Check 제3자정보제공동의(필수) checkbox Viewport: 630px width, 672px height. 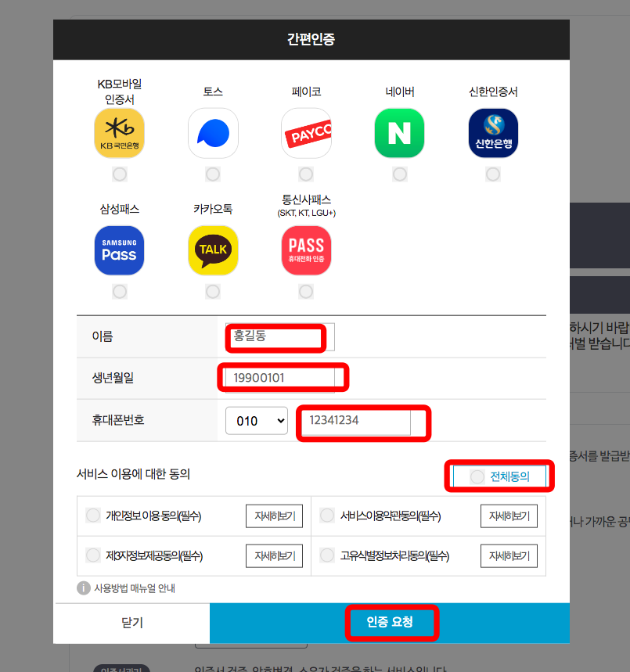click(93, 555)
